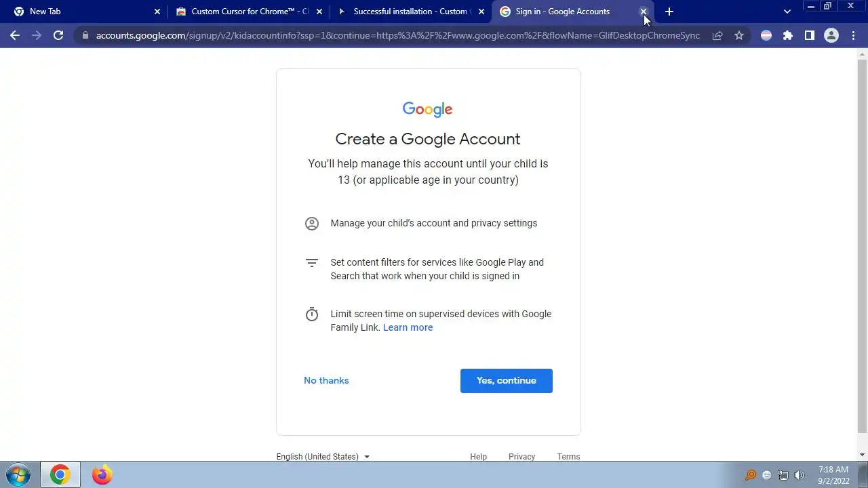Open Chrome three-dot menu
This screenshot has height=488, width=868.
pos(854,35)
